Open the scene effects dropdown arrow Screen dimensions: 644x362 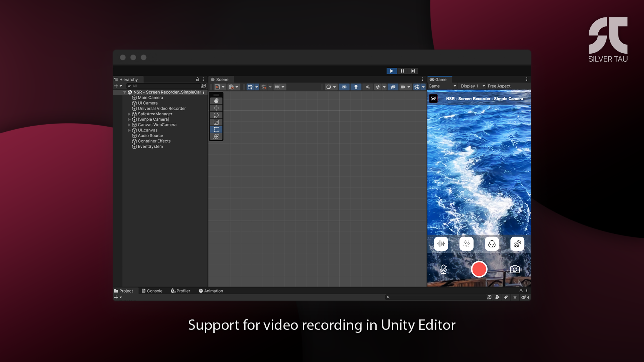point(384,87)
